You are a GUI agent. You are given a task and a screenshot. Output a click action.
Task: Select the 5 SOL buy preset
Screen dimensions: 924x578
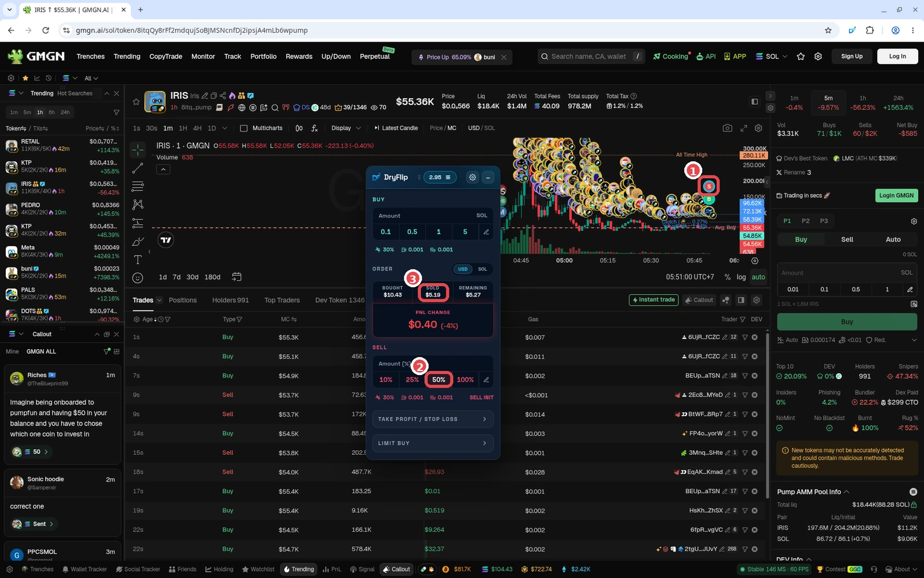click(465, 232)
